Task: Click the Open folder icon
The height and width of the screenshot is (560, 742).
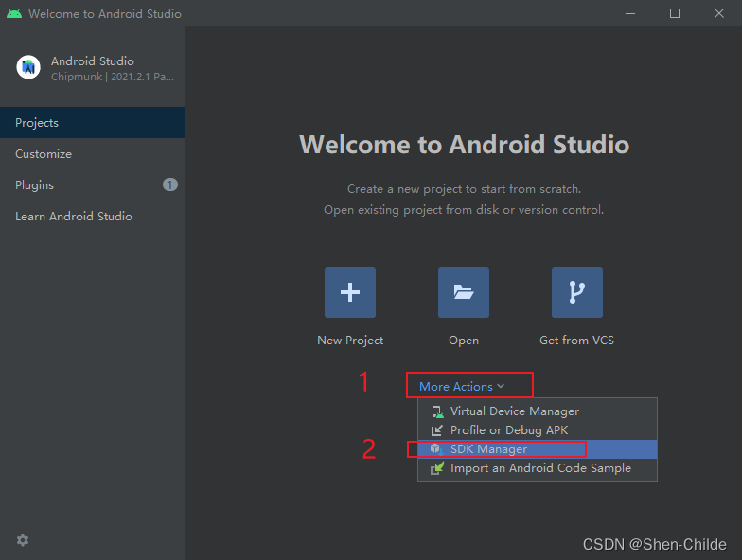Action: click(464, 291)
